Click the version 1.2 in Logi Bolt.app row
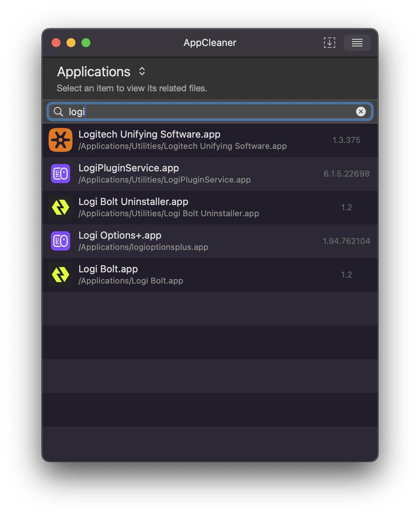Image resolution: width=420 pixels, height=517 pixels. tap(346, 275)
